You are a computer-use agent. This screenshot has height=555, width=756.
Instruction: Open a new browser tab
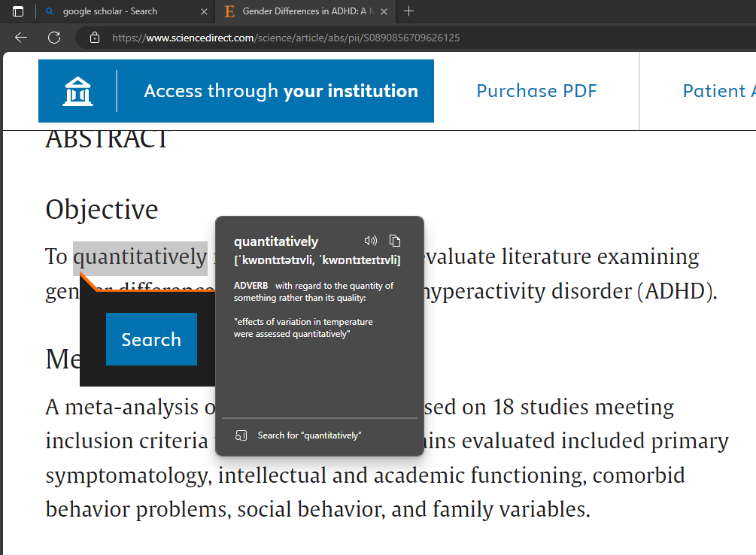(x=408, y=11)
